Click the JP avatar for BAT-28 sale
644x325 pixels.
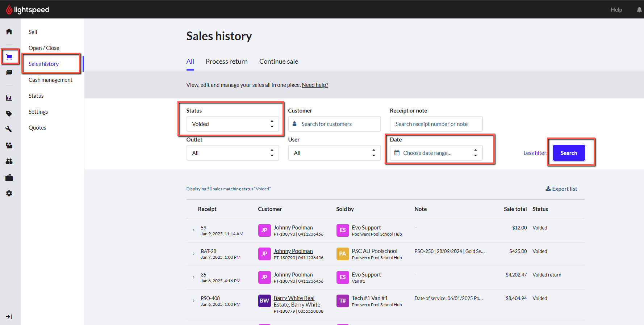[x=264, y=254]
